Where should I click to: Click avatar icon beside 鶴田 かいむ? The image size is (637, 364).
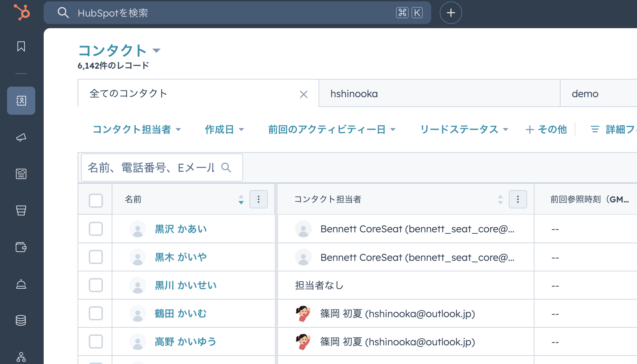(138, 313)
